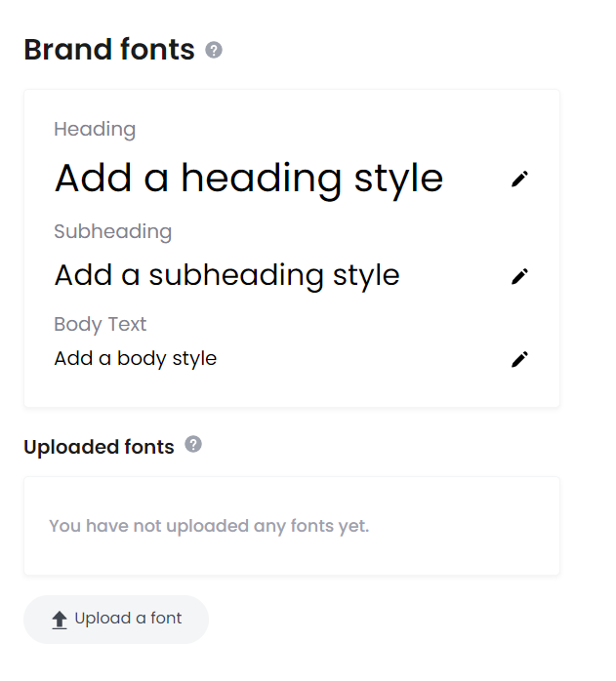Click the Upload a font button label
Screen dimensions: 616x681
click(x=128, y=618)
